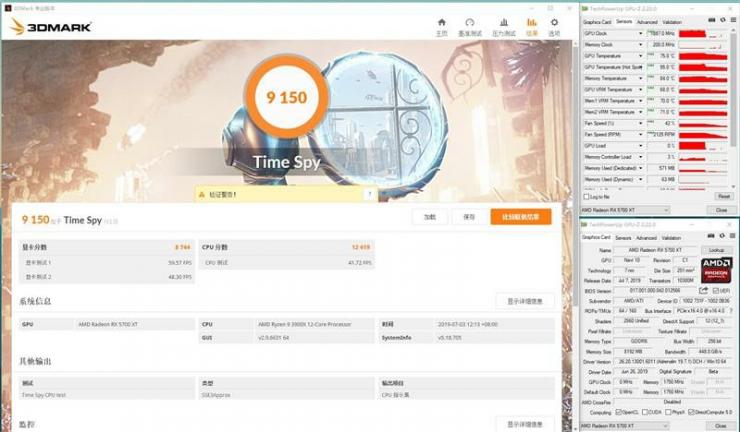The width and height of the screenshot is (740, 432).
Task: Open the Memory Temperature sensor dropdown
Action: [640, 78]
